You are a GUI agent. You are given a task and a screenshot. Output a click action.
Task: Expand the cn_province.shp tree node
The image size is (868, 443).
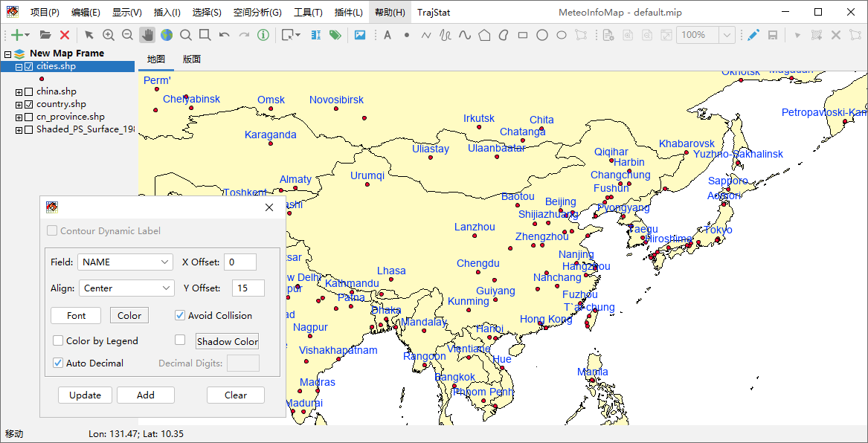pos(19,117)
